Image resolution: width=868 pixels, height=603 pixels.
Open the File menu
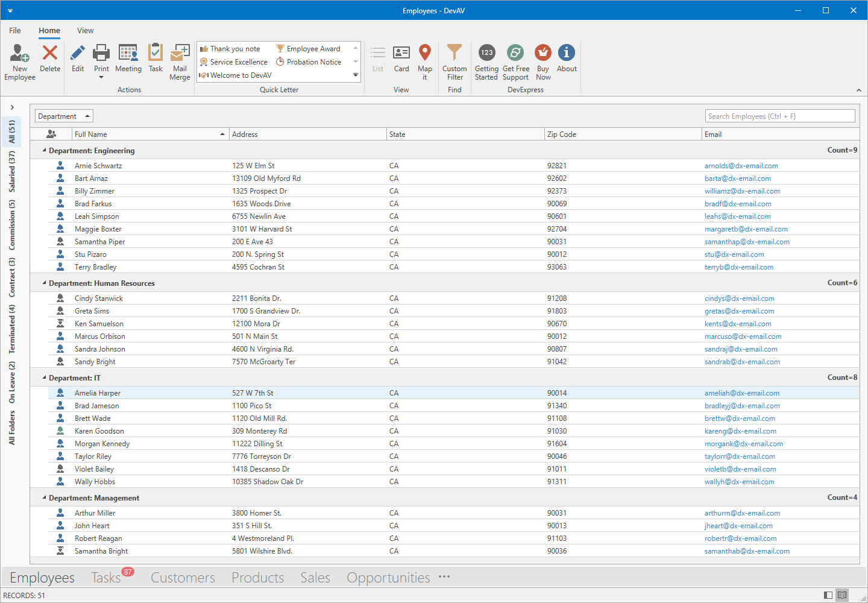point(14,30)
